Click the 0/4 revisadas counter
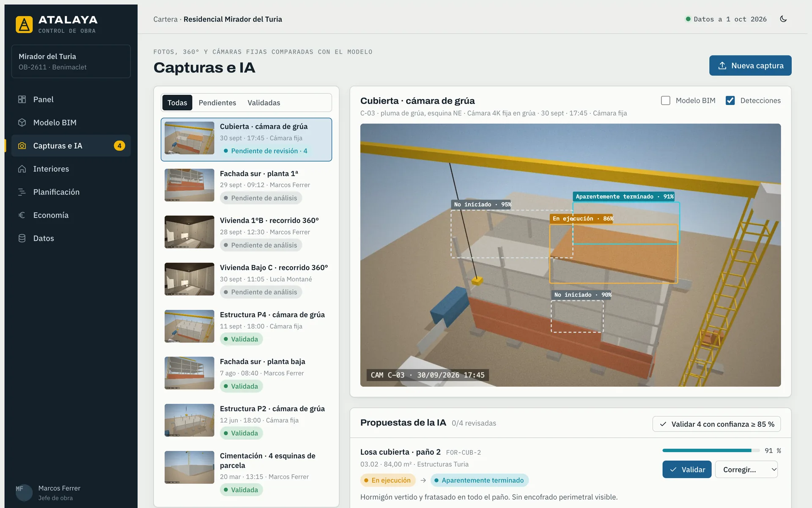The width and height of the screenshot is (812, 508). 474,423
